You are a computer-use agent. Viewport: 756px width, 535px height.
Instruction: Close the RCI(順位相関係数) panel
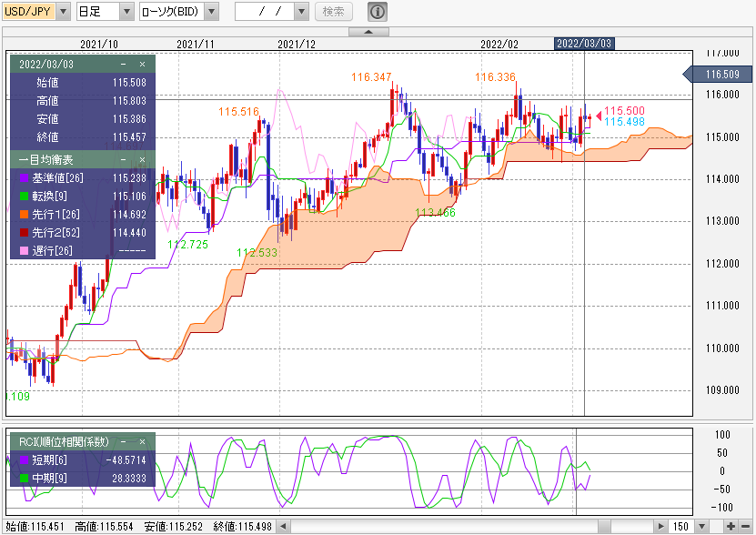tap(143, 439)
